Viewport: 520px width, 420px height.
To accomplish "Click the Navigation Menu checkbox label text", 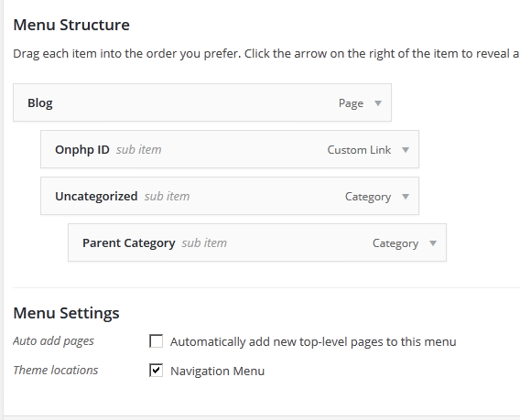I will [x=218, y=371].
